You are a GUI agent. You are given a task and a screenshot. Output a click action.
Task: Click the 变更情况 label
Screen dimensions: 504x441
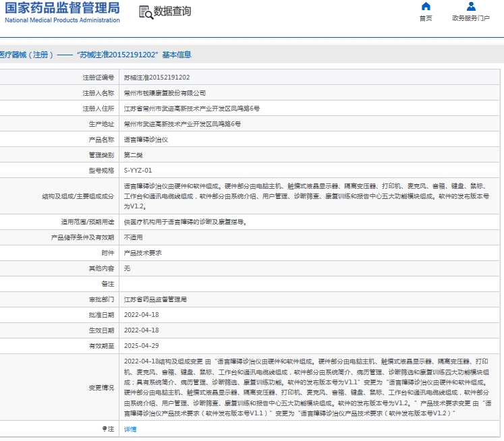102,388
